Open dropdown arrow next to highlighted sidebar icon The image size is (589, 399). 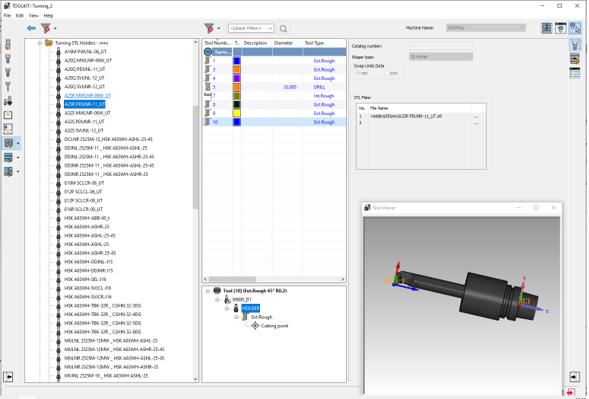pyautogui.click(x=18, y=144)
